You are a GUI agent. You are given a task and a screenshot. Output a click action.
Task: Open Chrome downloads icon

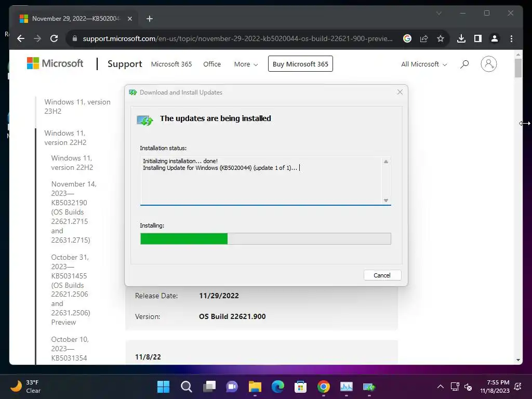461,38
